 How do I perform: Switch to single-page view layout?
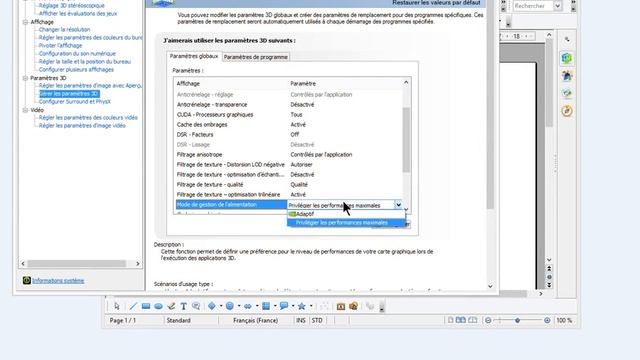450,320
